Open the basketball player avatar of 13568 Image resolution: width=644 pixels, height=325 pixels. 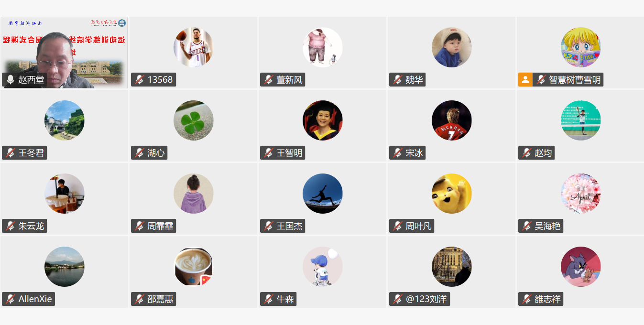tap(193, 47)
